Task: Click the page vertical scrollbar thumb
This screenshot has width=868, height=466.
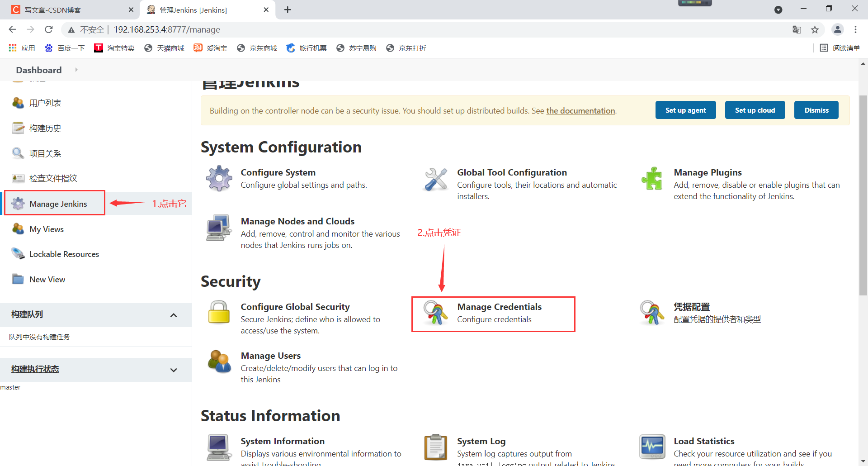Action: [863, 195]
